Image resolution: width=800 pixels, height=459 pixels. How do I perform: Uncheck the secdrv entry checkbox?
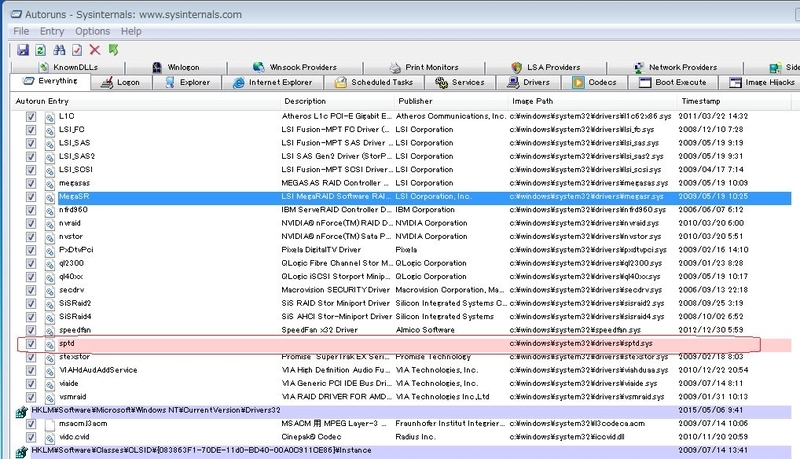pyautogui.click(x=31, y=290)
